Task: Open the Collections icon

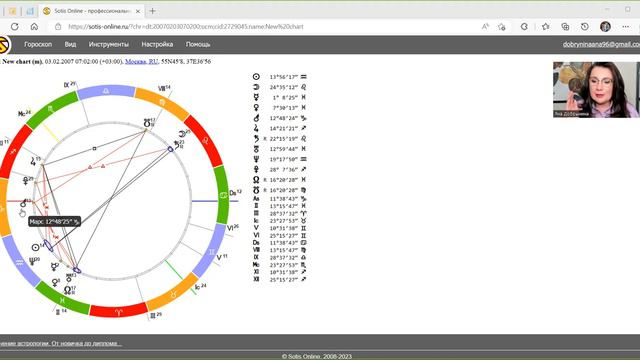Action: click(x=565, y=27)
